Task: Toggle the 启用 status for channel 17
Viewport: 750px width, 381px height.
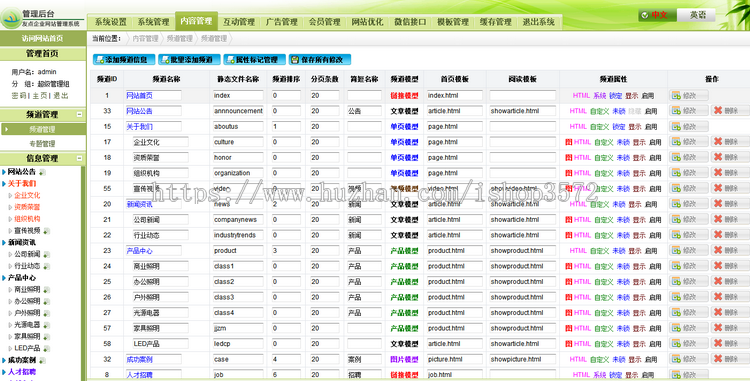Action: [655, 142]
